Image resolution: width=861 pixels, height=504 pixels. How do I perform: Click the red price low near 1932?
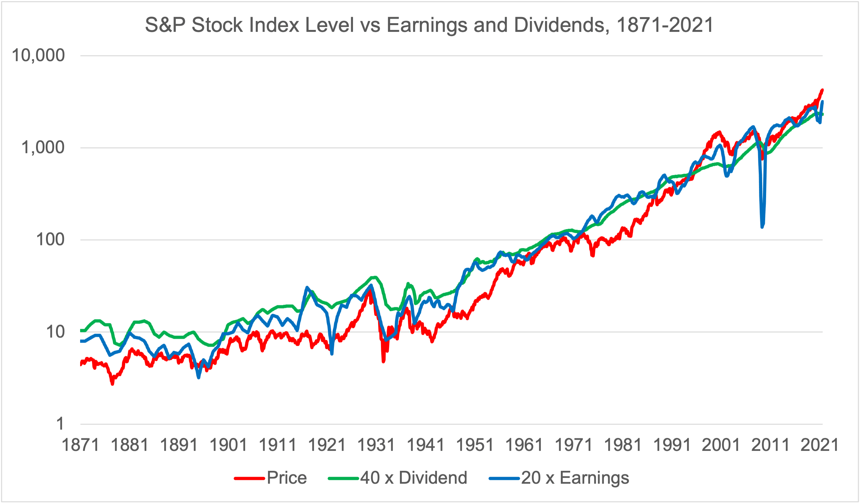coord(383,361)
